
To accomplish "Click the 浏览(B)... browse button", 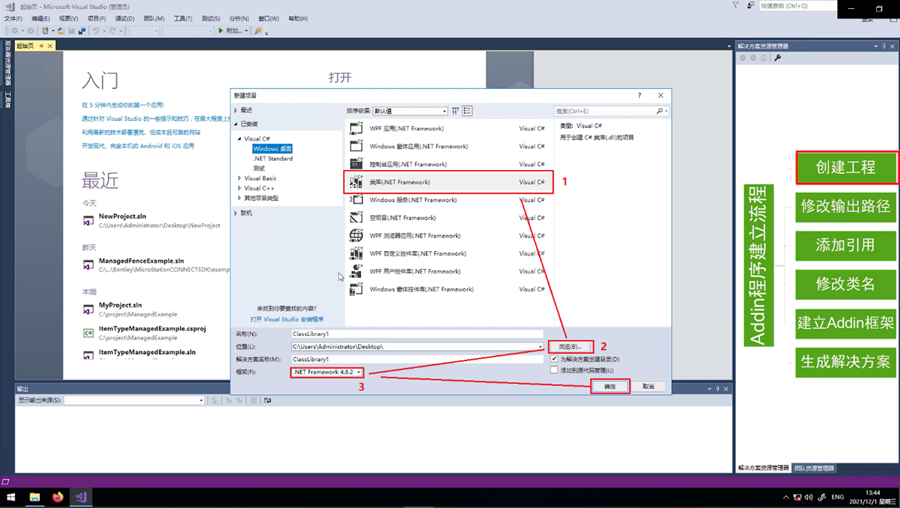I will (x=570, y=347).
